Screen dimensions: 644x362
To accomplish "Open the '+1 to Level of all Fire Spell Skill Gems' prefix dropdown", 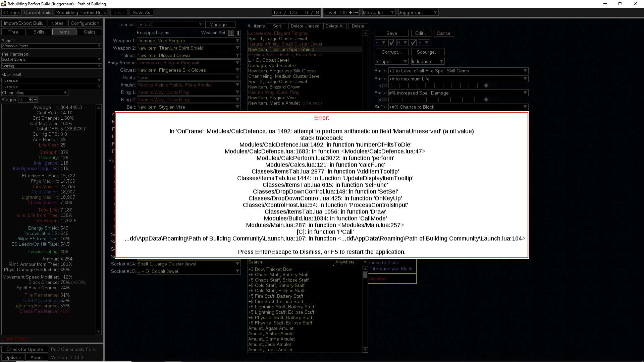I will [x=458, y=71].
